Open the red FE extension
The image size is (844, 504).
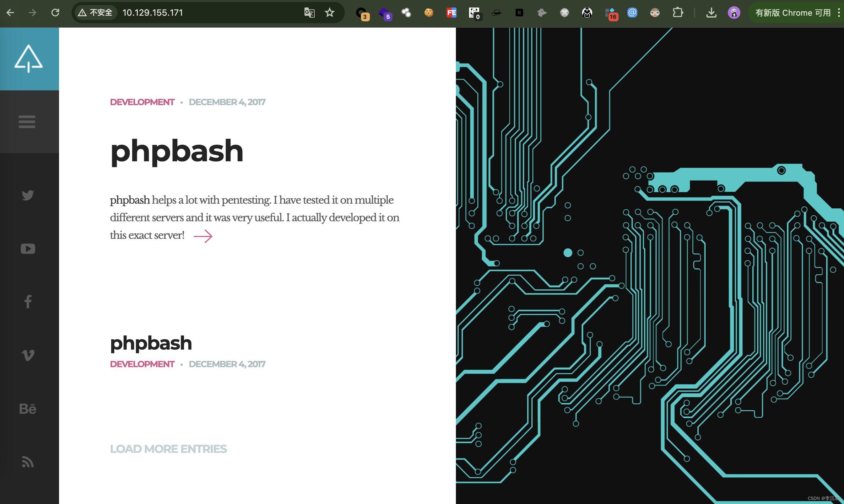(451, 13)
